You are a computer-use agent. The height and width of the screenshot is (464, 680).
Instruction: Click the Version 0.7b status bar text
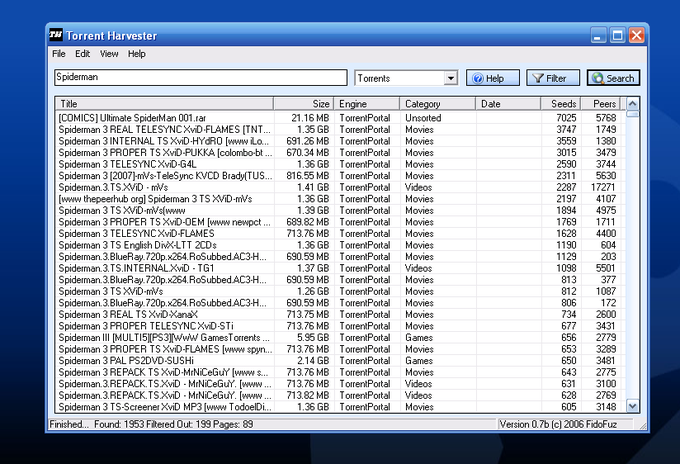558,425
